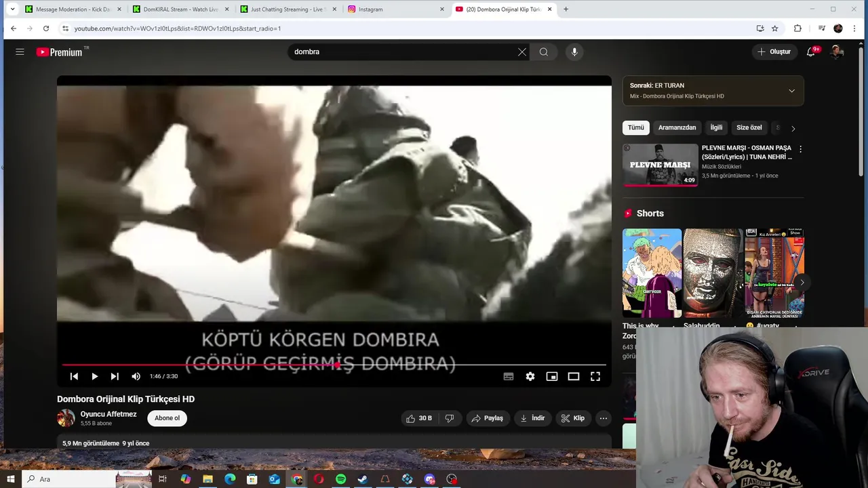Image resolution: width=868 pixels, height=488 pixels.
Task: Select the Size özel filter chip
Action: 749,127
